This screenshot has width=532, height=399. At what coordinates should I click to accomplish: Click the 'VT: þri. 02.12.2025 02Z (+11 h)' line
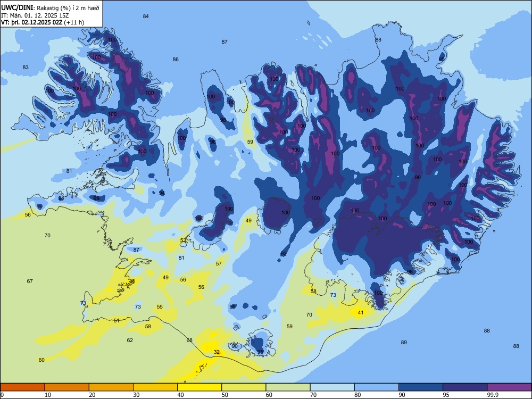click(43, 22)
